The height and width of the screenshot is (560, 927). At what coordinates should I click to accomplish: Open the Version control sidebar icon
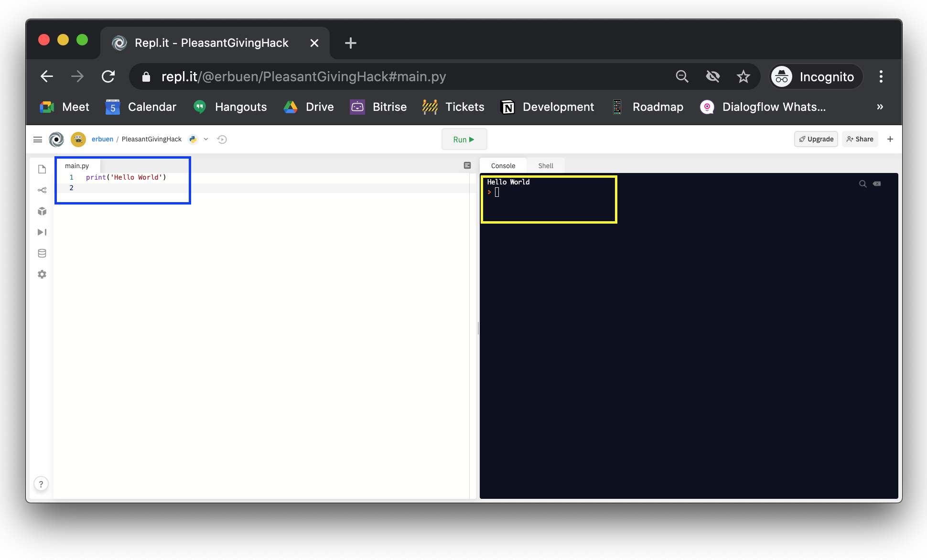(42, 190)
